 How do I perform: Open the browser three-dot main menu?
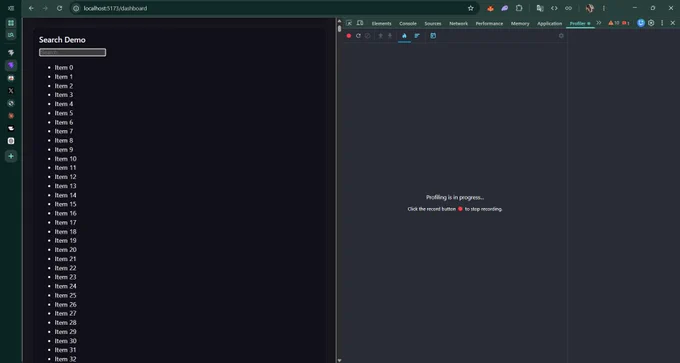click(604, 8)
